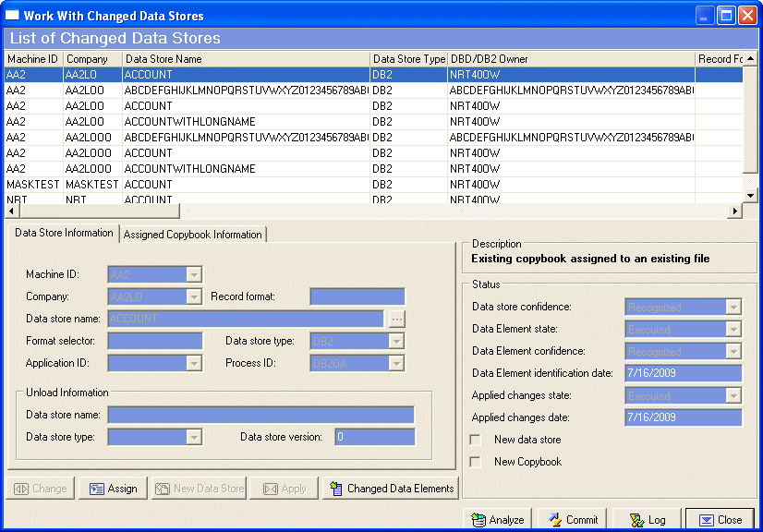763x532 pixels.
Task: Click the Data Element identification date field
Action: click(682, 373)
